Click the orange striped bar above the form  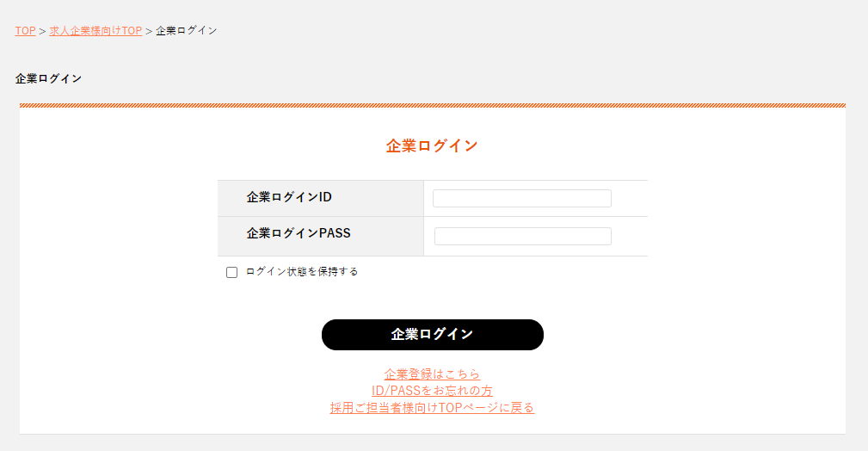pyautogui.click(x=432, y=106)
